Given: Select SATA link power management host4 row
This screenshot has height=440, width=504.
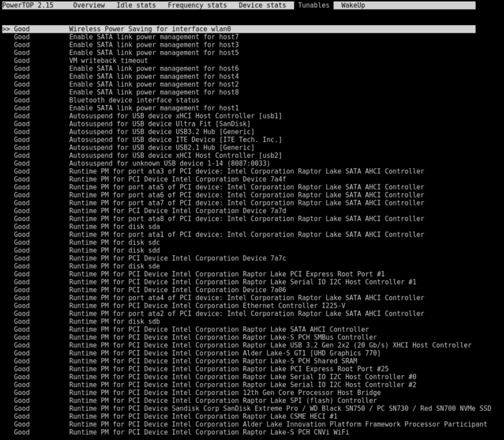Looking at the screenshot, I should tap(127, 76).
